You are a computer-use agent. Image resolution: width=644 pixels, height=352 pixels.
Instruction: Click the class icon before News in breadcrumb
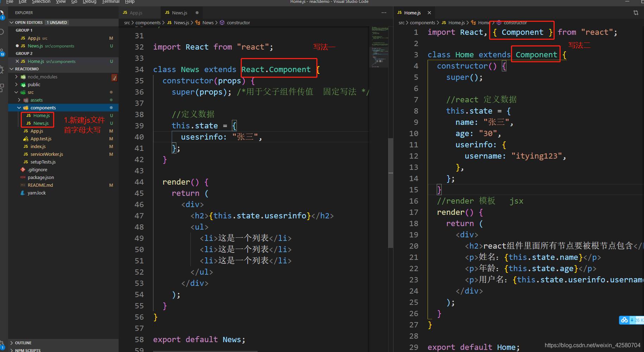point(198,23)
